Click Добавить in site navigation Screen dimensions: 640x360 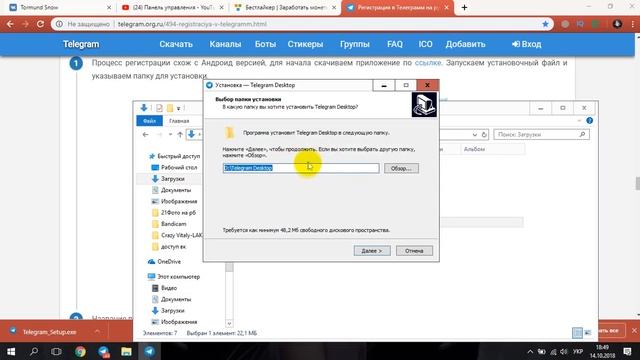[465, 44]
